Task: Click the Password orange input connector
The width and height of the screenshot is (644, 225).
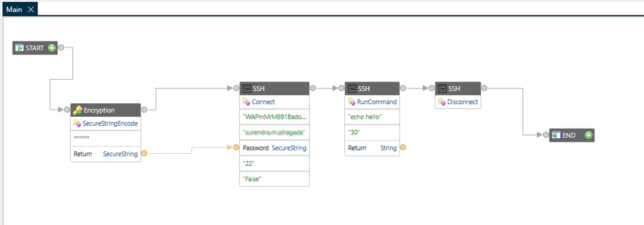Action: tap(236, 147)
